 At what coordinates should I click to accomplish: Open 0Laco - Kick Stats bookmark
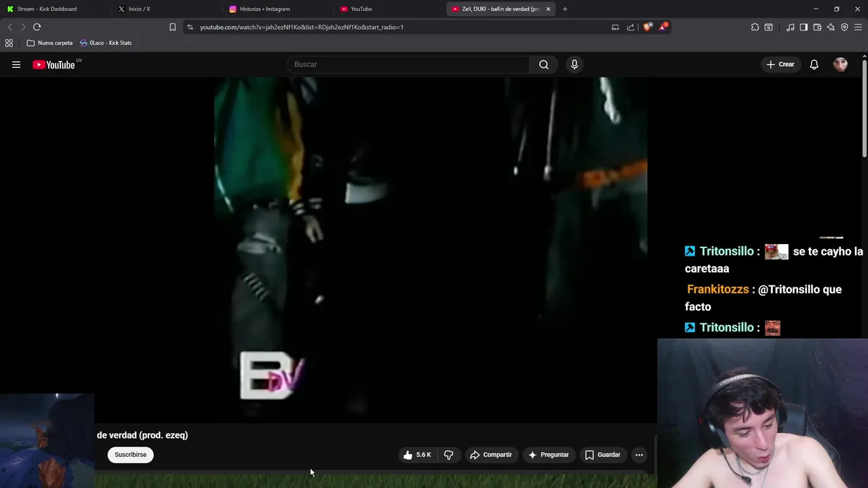tap(106, 43)
